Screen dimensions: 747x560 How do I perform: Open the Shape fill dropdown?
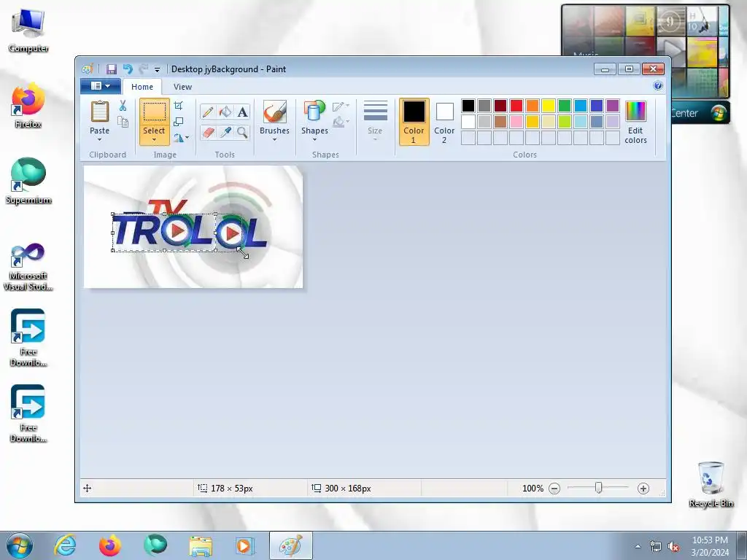[341, 122]
